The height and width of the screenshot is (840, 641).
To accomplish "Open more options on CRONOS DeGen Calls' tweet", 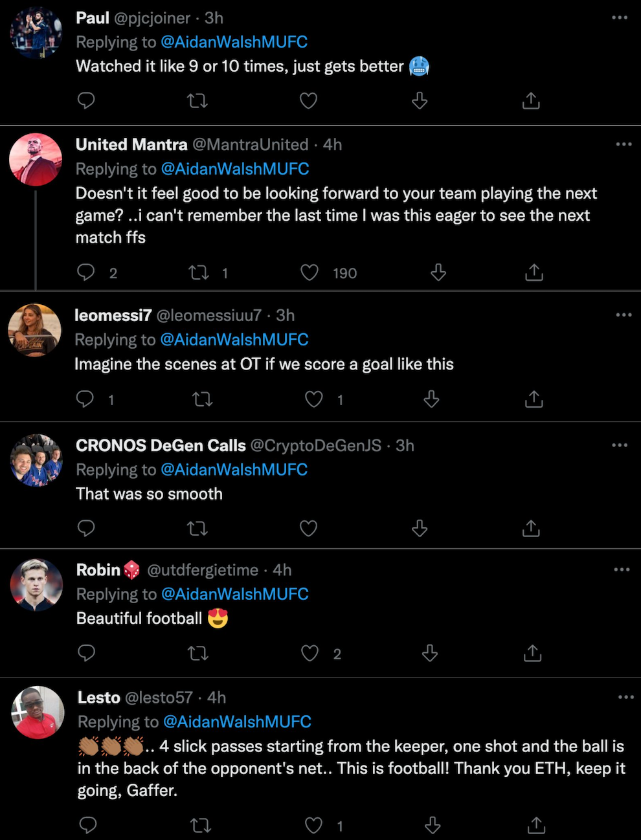I will (x=620, y=445).
